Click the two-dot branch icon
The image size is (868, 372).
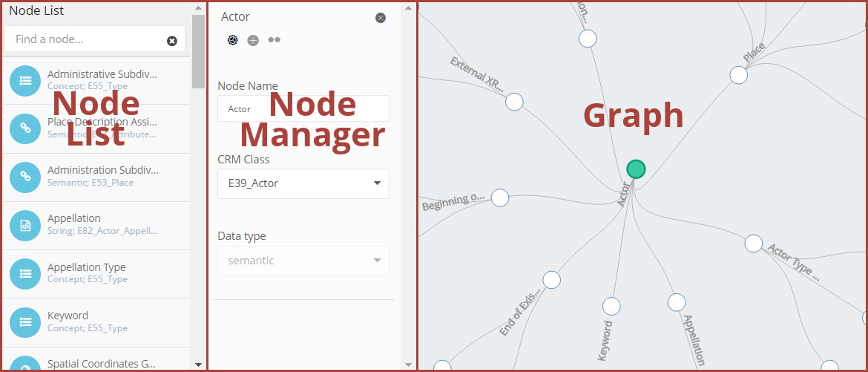(274, 40)
